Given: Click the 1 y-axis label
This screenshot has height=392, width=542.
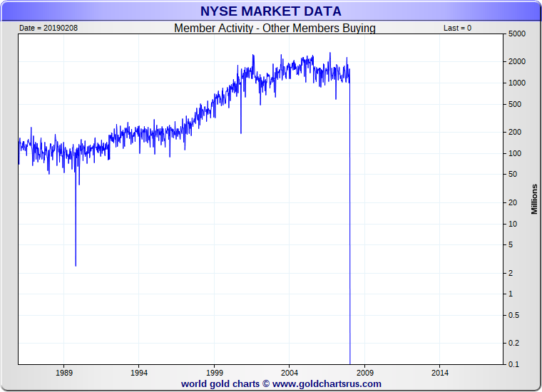Looking at the screenshot, I should click(x=511, y=294).
